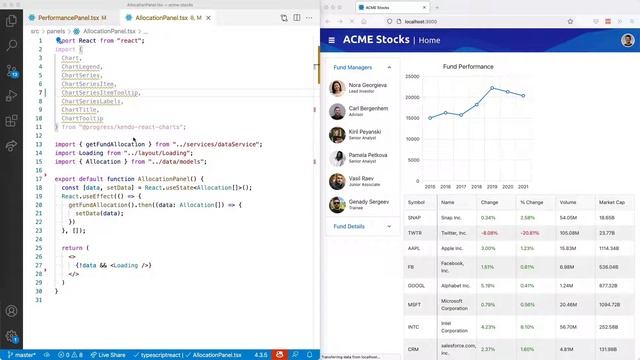The height and width of the screenshot is (360, 640).
Task: Click TypeScript version 4.3.5 in status bar
Action: coord(260,355)
